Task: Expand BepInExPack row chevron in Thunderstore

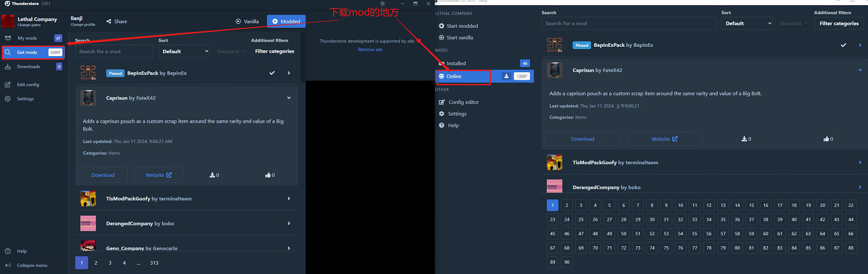Action: (289, 73)
